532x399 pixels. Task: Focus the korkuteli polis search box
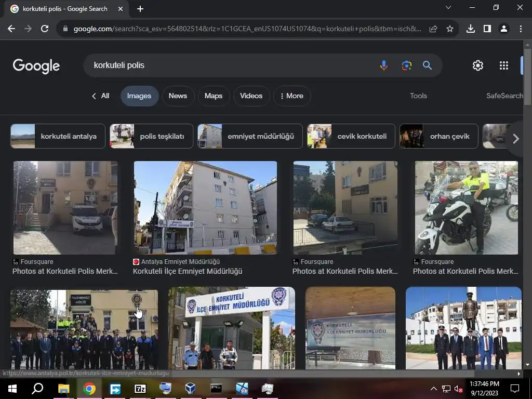pos(231,65)
